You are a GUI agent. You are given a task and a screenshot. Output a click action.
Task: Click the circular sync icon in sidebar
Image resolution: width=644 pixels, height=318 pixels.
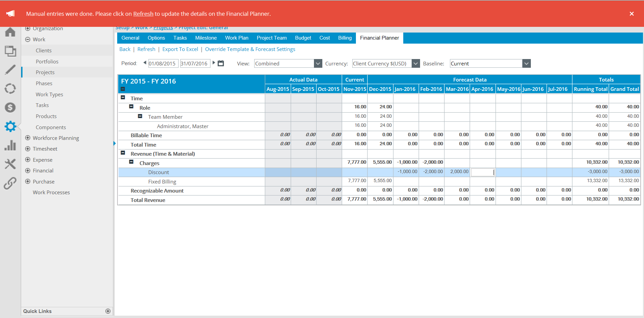pos(10,89)
